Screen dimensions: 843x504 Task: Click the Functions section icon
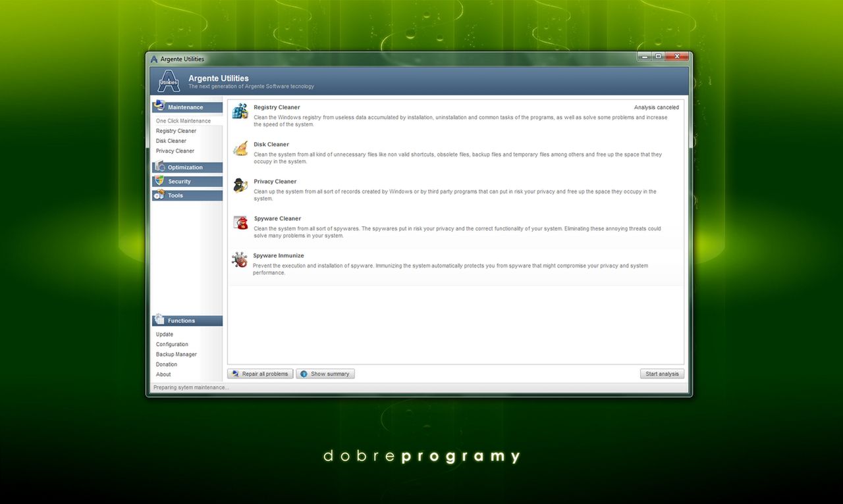[159, 320]
